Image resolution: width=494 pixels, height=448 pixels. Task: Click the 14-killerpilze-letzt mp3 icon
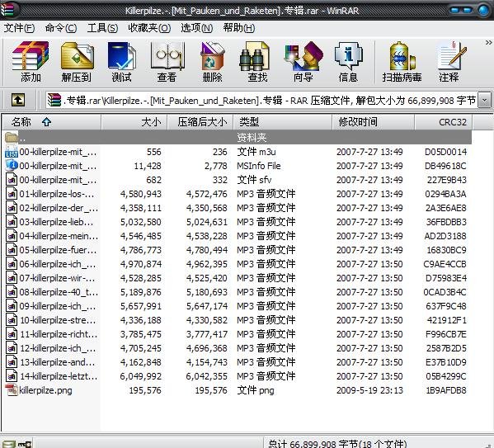12,376
